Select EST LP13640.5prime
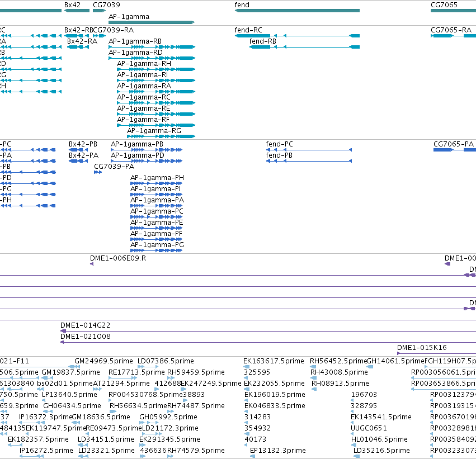476x459 pixels. click(x=69, y=395)
